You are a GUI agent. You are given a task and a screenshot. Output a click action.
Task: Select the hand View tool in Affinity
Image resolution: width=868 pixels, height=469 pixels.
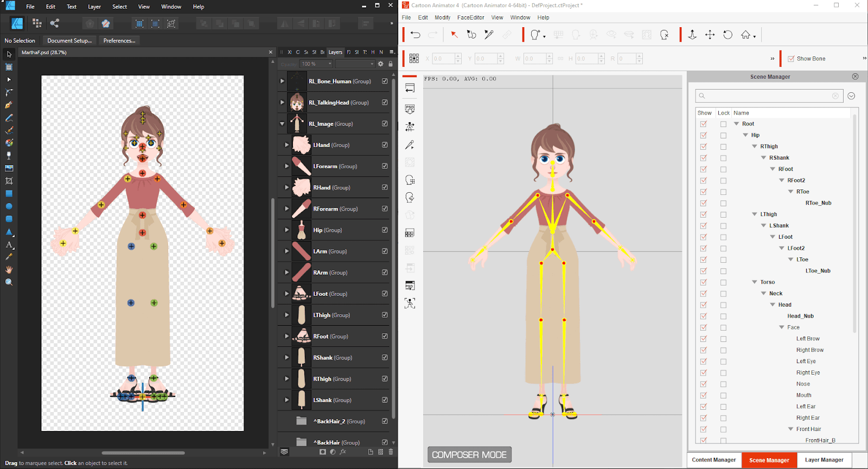tap(9, 270)
